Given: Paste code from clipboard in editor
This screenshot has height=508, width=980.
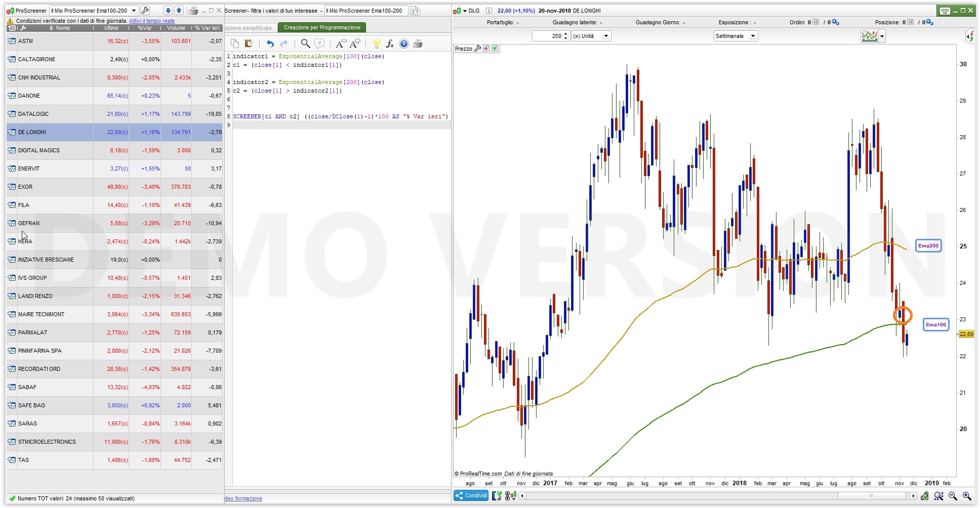Looking at the screenshot, I should (249, 44).
